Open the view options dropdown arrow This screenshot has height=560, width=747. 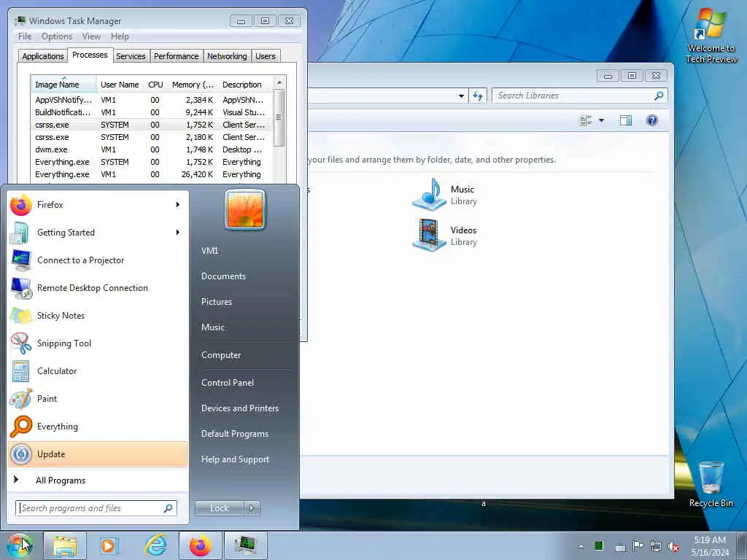(601, 120)
